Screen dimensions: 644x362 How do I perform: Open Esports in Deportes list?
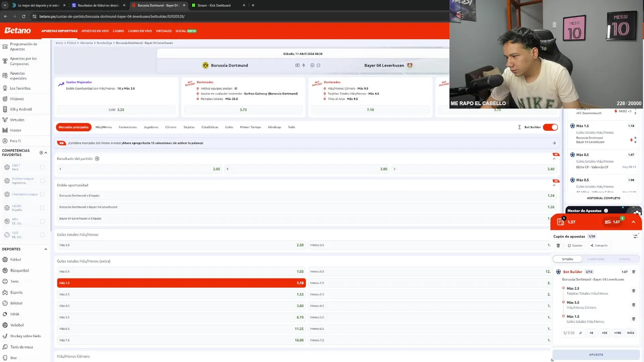(x=16, y=292)
